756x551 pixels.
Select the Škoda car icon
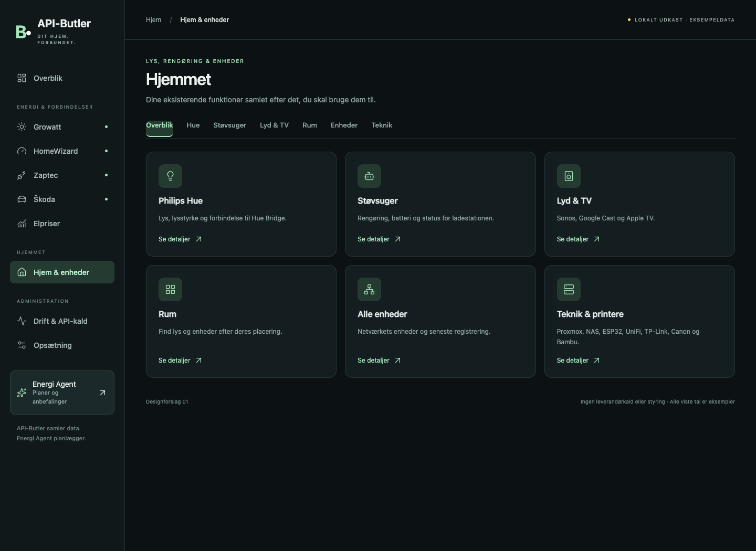coord(22,199)
